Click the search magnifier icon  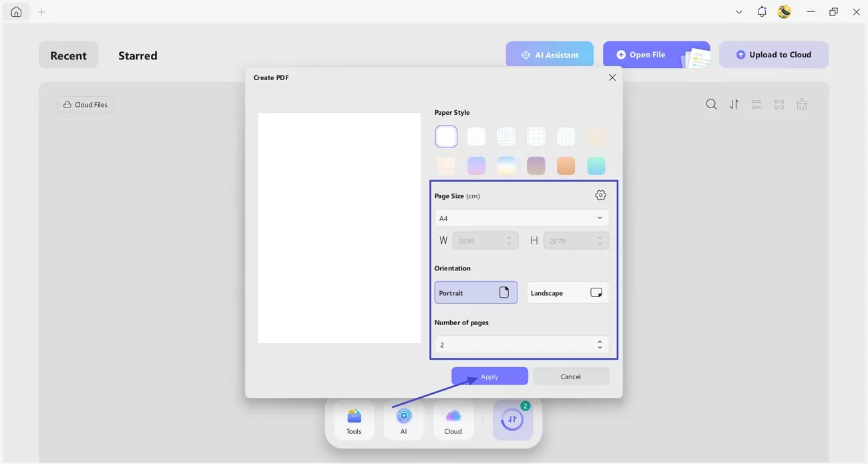[x=712, y=104]
